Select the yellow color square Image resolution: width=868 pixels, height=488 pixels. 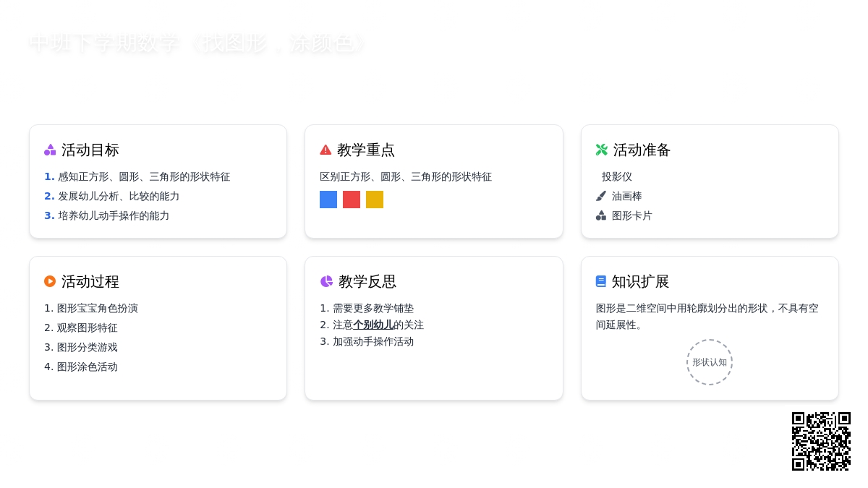point(375,200)
